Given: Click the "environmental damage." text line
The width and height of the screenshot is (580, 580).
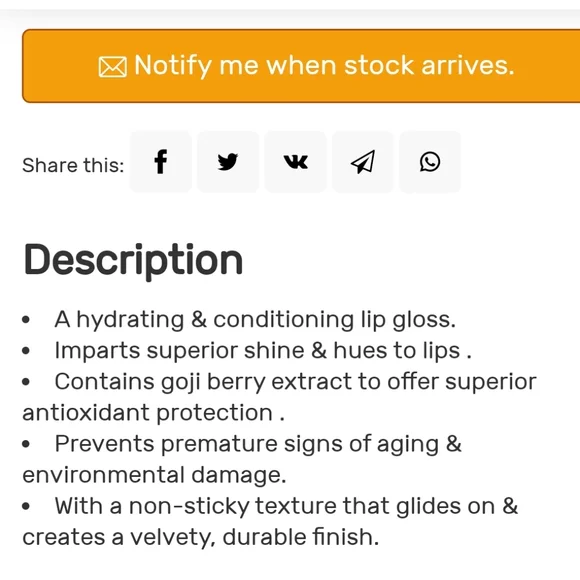Looking at the screenshot, I should click(154, 475).
